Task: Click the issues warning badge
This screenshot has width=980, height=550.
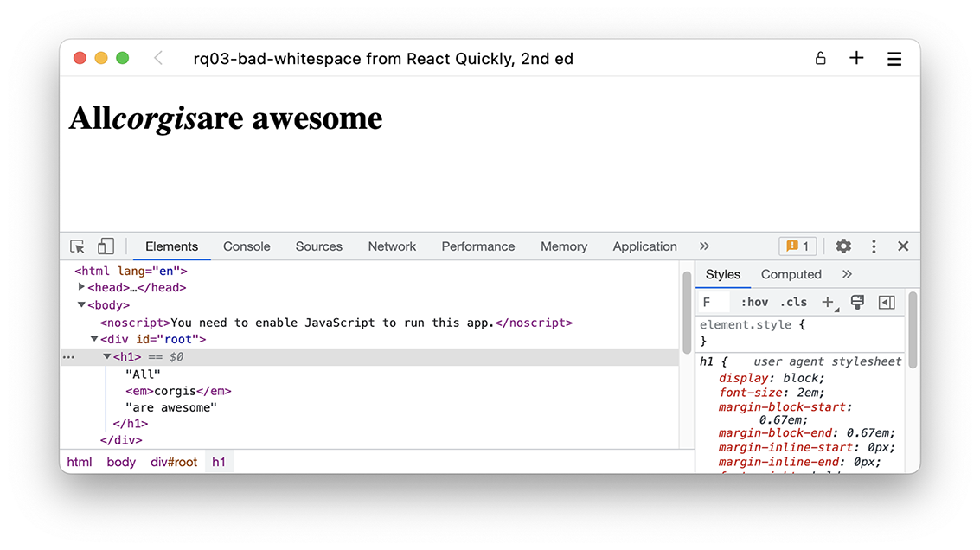Action: click(797, 246)
